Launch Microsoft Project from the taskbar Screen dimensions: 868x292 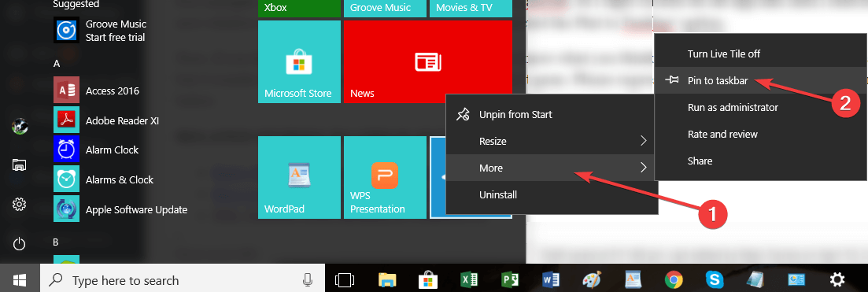tap(510, 280)
